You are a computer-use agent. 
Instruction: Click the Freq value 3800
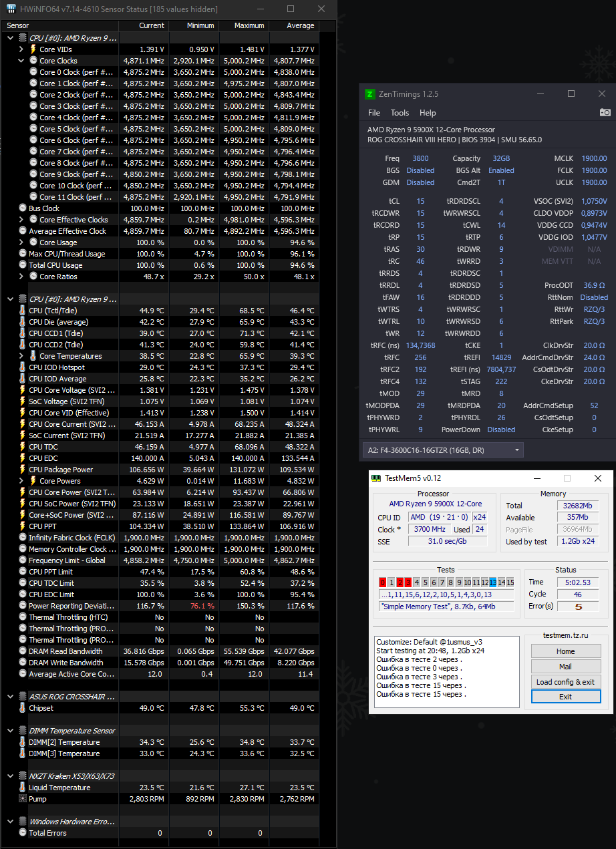point(420,158)
